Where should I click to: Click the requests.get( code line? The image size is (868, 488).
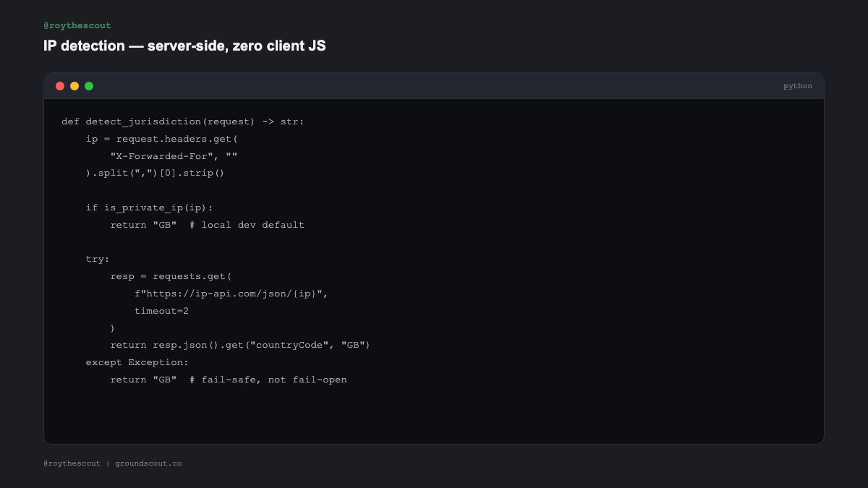click(x=171, y=276)
